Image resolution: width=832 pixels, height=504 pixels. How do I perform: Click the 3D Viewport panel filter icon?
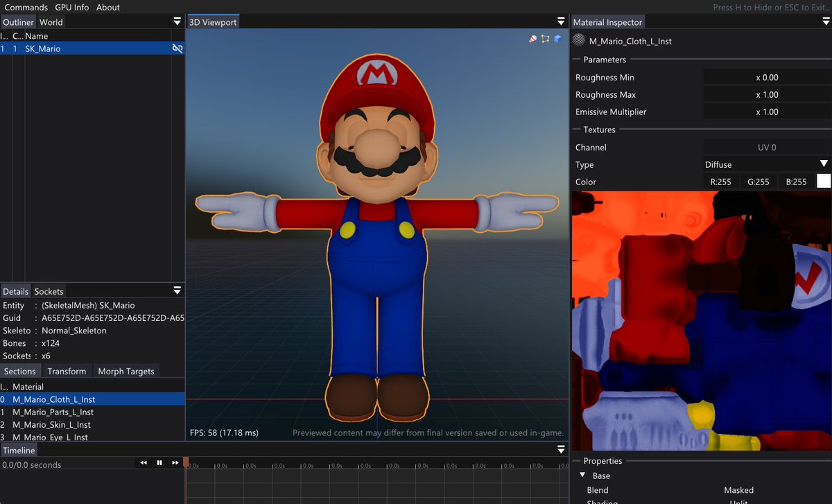tap(561, 21)
